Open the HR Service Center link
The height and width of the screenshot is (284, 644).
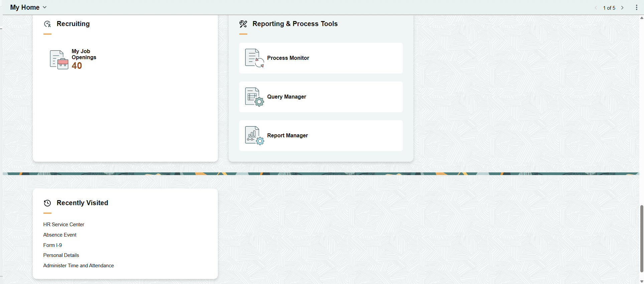(63, 225)
